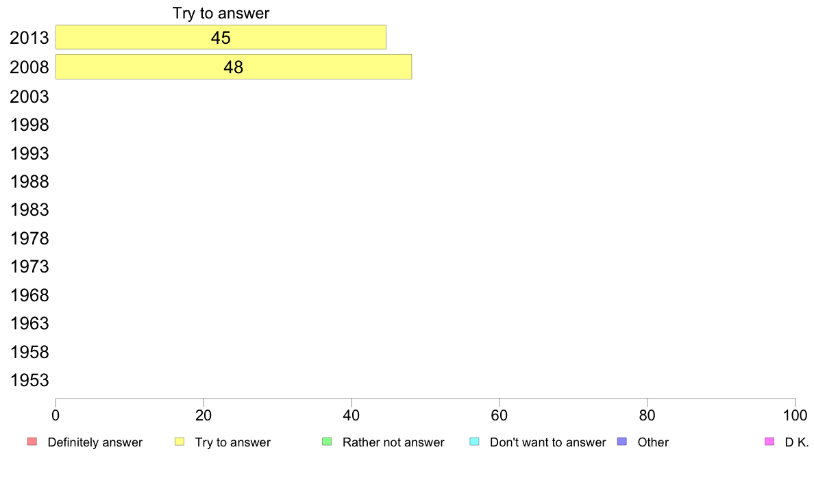
Task: Click the 40 axis tick label
Action: (351, 415)
